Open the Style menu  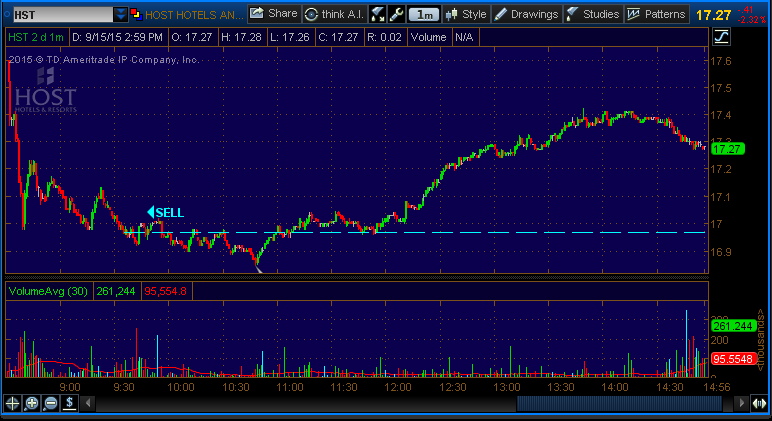466,14
